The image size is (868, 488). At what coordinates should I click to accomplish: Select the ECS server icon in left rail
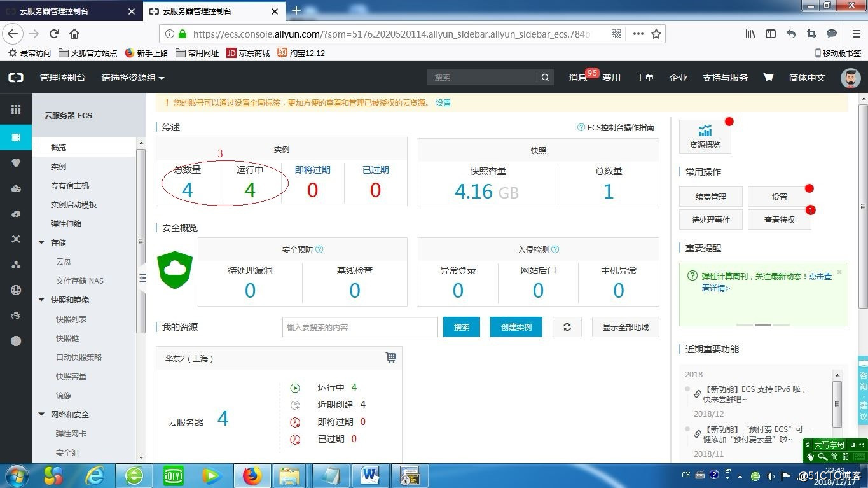(16, 137)
